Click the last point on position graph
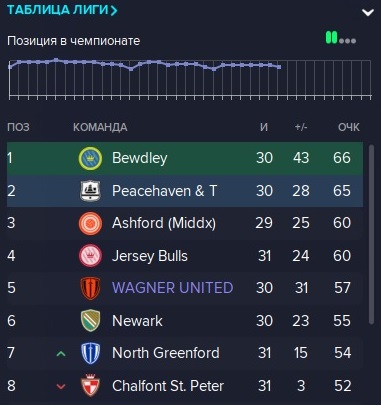Image resolution: width=381 pixels, height=405 pixels. click(279, 67)
